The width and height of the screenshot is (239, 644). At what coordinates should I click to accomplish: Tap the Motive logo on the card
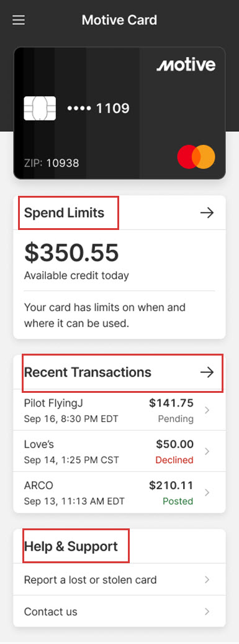pos(186,65)
